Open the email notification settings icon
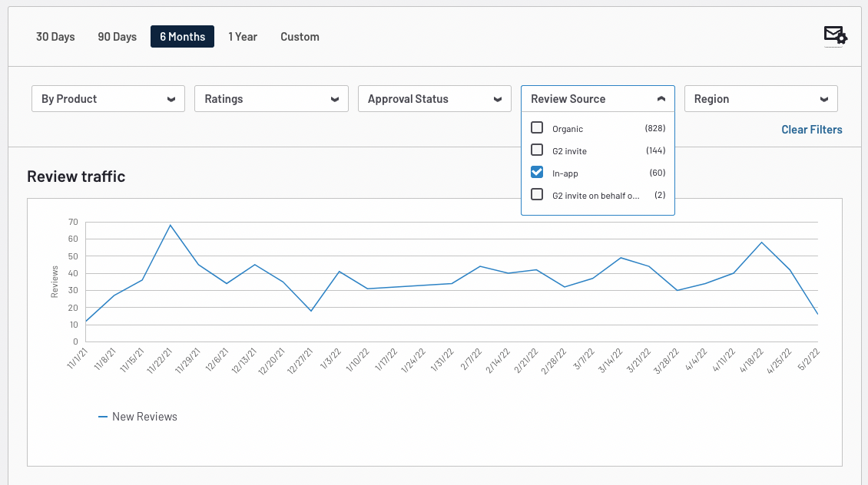The height and width of the screenshot is (485, 868). click(834, 35)
